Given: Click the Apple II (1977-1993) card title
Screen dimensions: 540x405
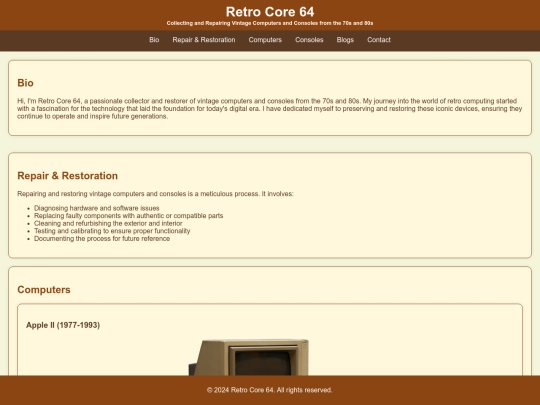Looking at the screenshot, I should pyautogui.click(x=63, y=325).
